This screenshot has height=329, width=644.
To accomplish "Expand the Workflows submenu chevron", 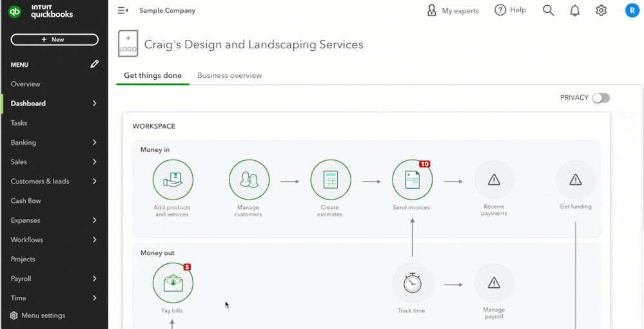I will [95, 240].
